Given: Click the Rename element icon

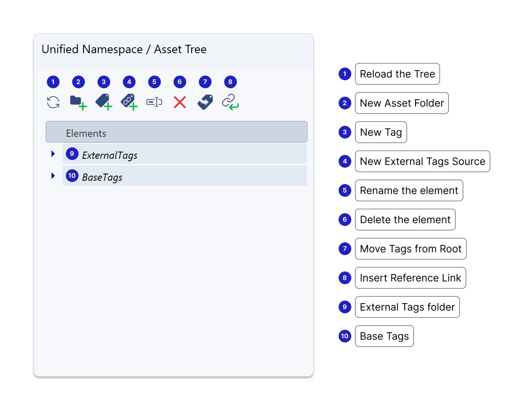Looking at the screenshot, I should [154, 102].
